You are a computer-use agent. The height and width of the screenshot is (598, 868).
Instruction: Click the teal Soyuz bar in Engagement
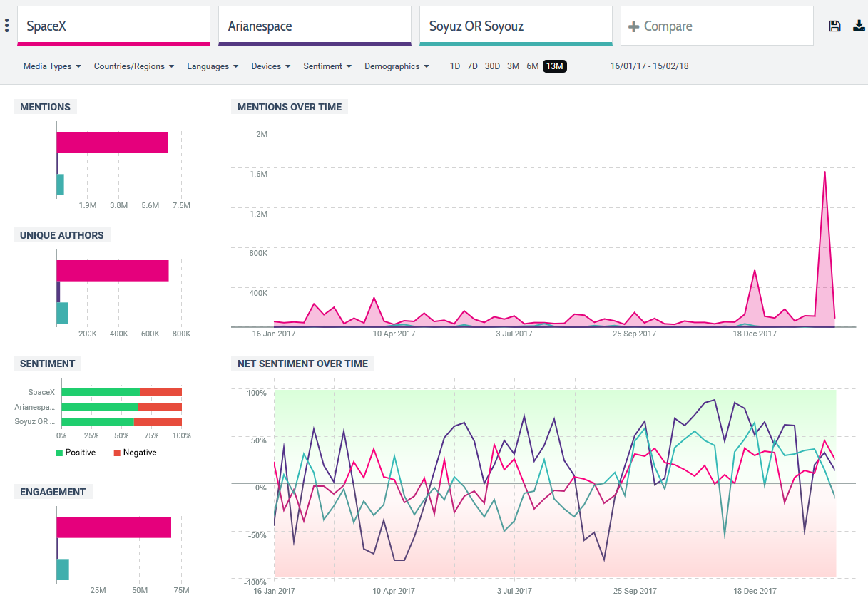pyautogui.click(x=63, y=569)
